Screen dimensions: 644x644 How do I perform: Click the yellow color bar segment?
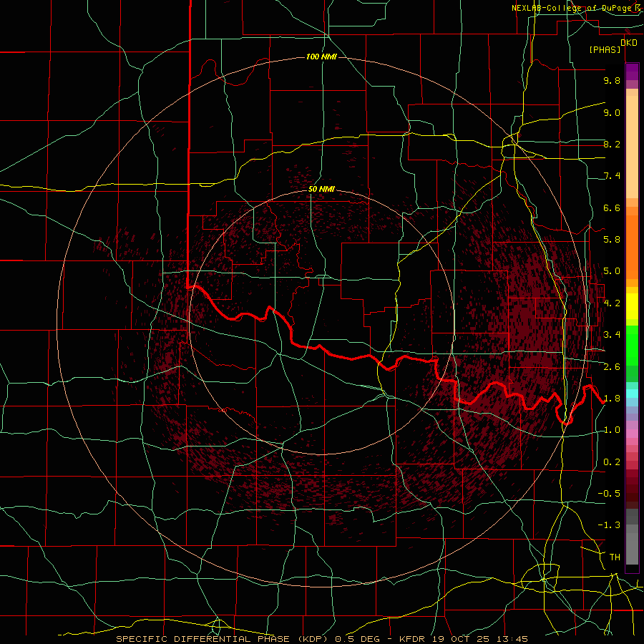[x=632, y=306]
